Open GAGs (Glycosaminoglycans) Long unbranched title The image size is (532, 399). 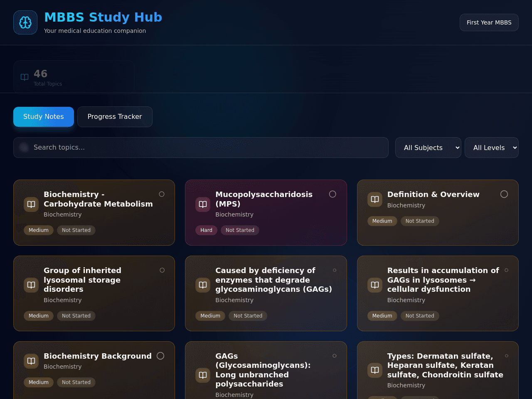point(263,370)
